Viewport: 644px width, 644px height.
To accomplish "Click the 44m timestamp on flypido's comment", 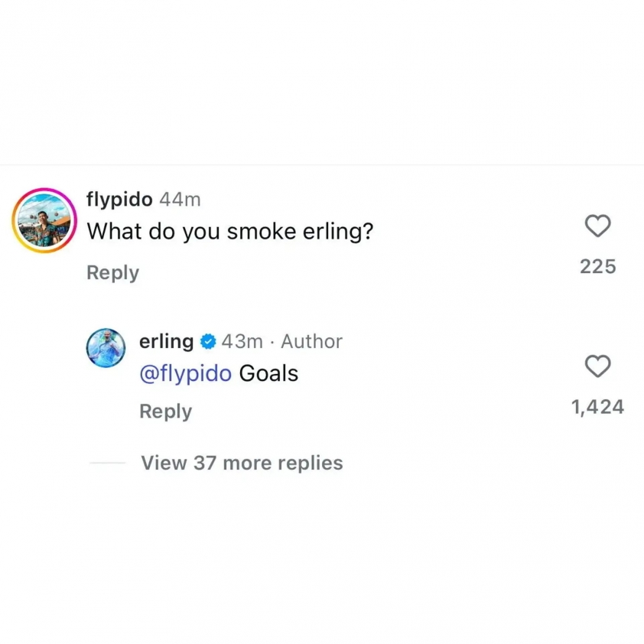I will coord(179,200).
